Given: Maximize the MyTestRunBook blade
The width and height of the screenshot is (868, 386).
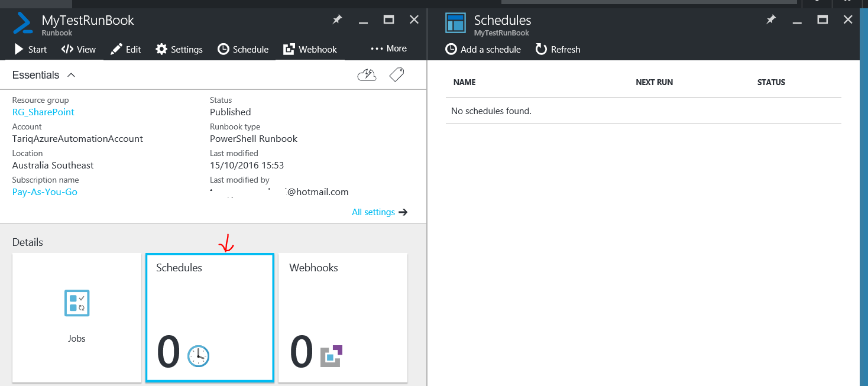Looking at the screenshot, I should tap(388, 20).
